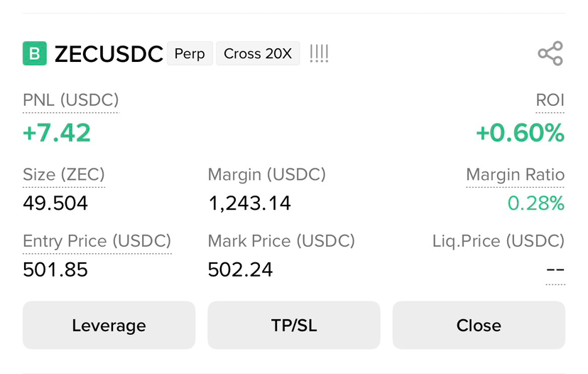Image resolution: width=588 pixels, height=374 pixels.
Task: Select the 1,243.14 margin amount
Action: tap(249, 203)
